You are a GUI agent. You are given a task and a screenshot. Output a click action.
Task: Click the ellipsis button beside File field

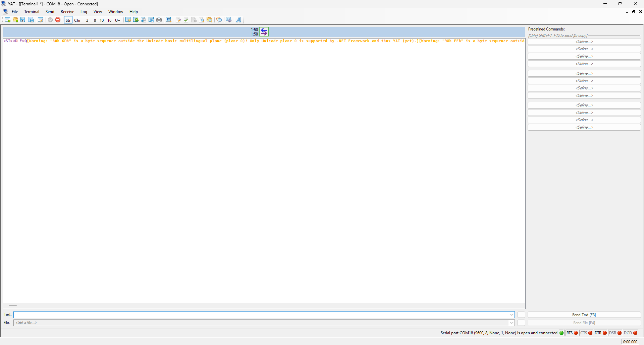[521, 323]
